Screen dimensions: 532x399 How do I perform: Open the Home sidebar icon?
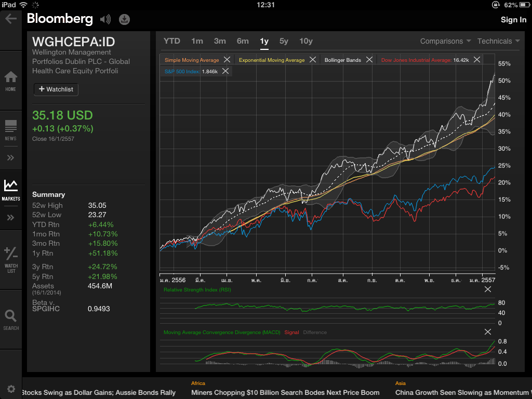[10, 81]
